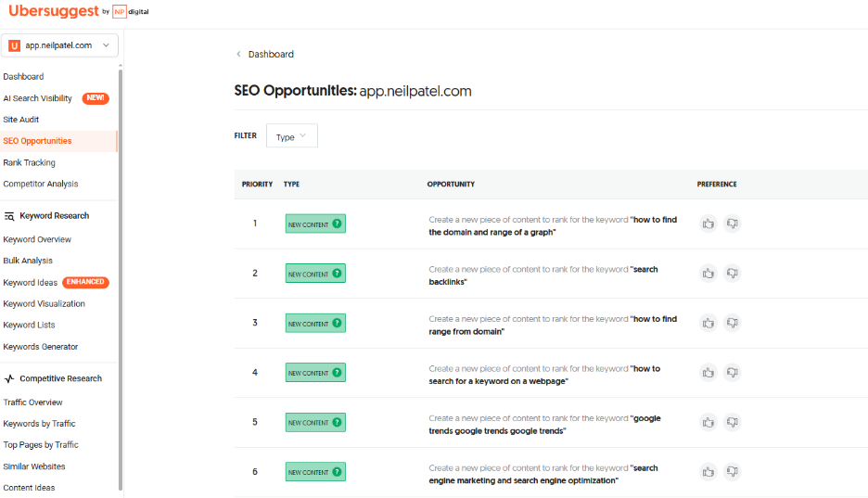
Task: Expand the app.neilpatel.com project selector
Action: [x=59, y=45]
